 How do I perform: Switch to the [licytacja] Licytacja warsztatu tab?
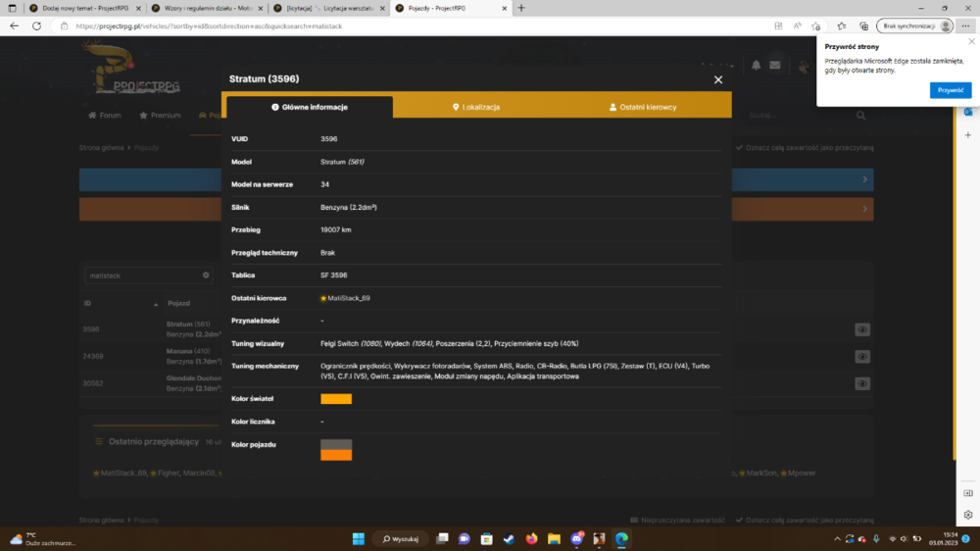[x=329, y=8]
